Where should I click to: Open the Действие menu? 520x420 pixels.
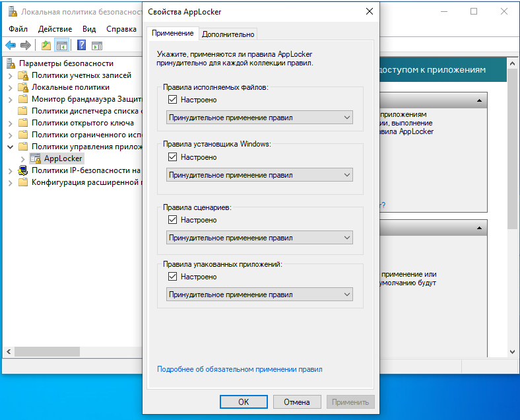click(55, 29)
